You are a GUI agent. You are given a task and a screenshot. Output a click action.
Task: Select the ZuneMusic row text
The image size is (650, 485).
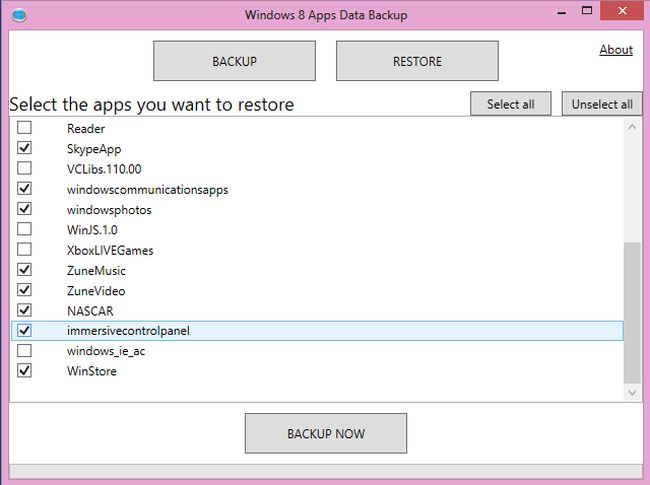tap(96, 271)
